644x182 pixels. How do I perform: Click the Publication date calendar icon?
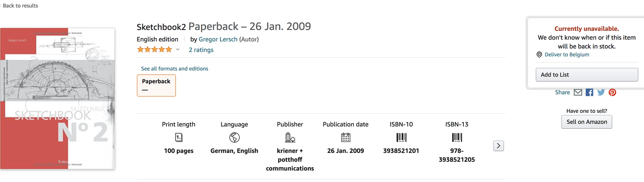[346, 137]
